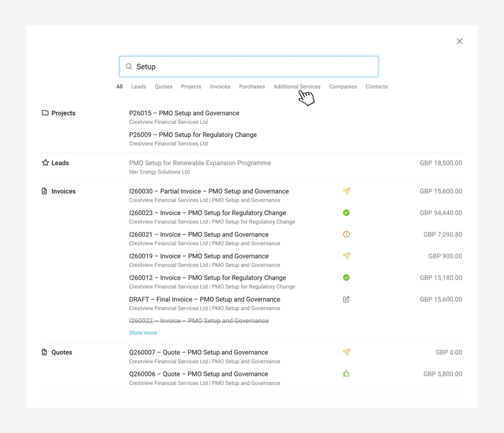Click sent status icon for invoice I260030
Screen dimensions: 504x433
coord(346,191)
